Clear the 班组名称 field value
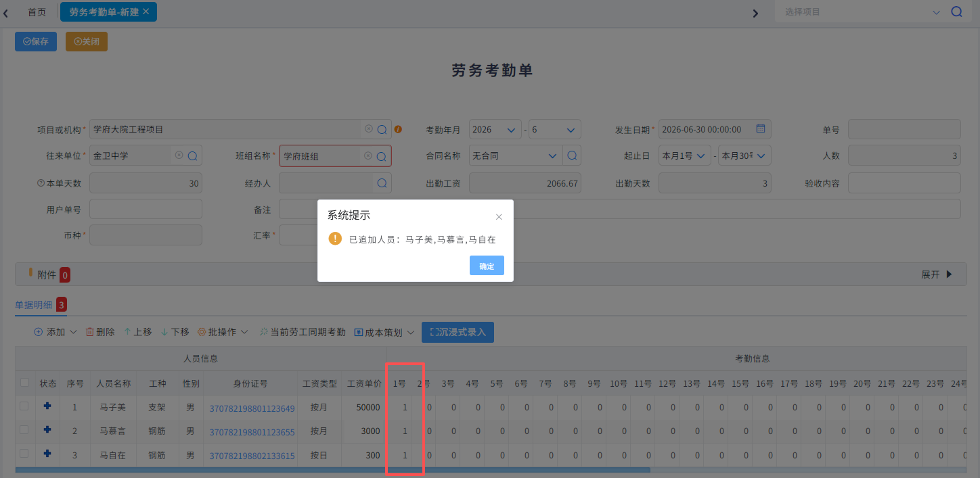 coord(367,156)
